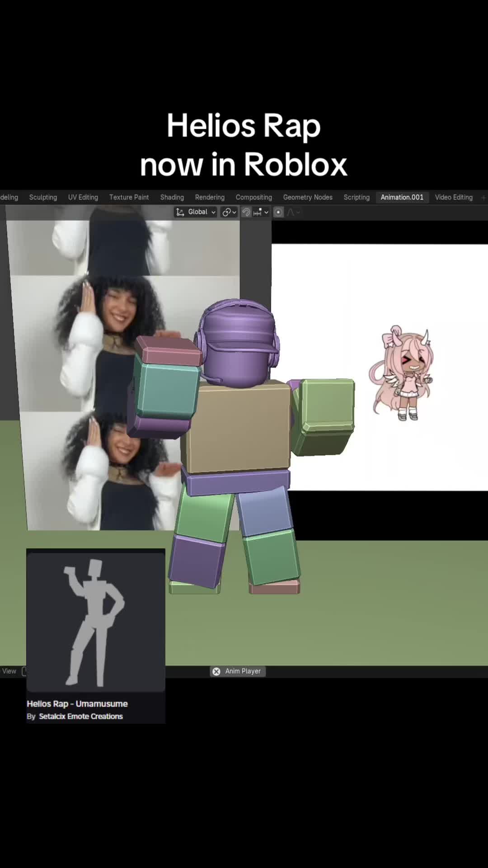Open the Global transform orientation dropdown

click(x=196, y=212)
